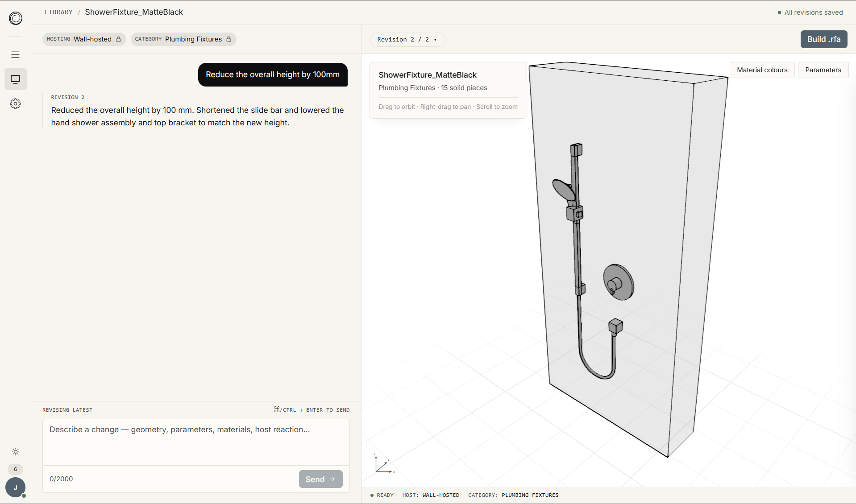856x504 pixels.
Task: Click the Hosting Wall-hosted chip
Action: point(84,39)
